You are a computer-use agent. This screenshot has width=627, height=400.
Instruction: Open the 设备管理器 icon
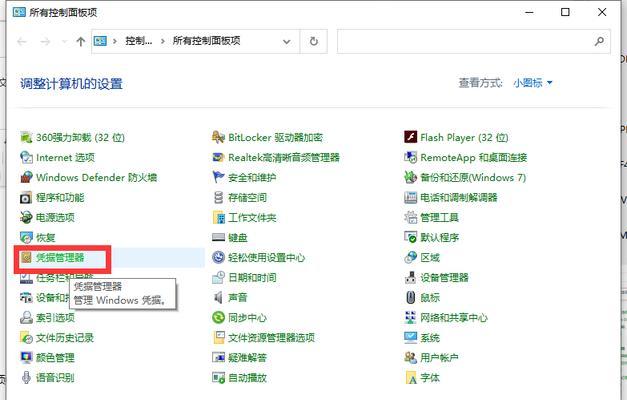411,278
